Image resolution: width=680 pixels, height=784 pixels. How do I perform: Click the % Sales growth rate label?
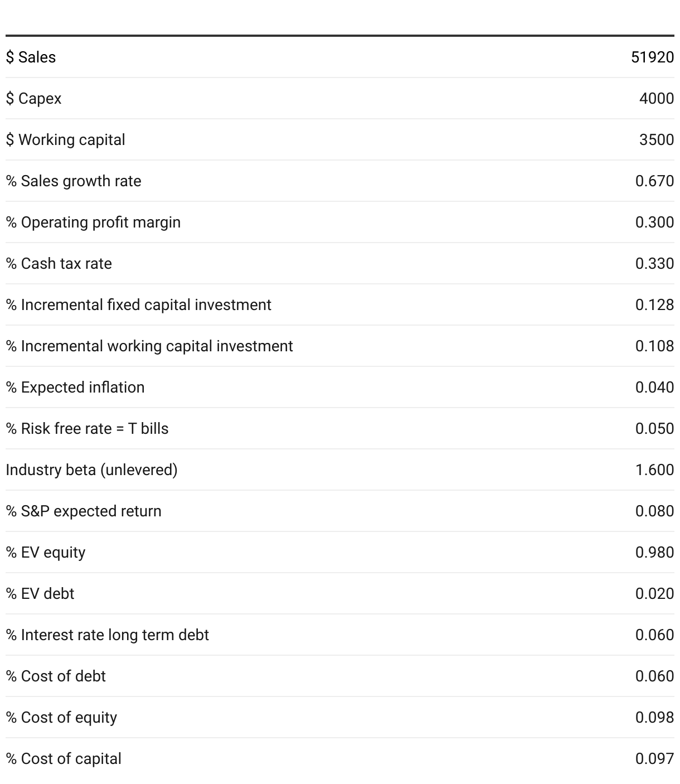pos(74,181)
